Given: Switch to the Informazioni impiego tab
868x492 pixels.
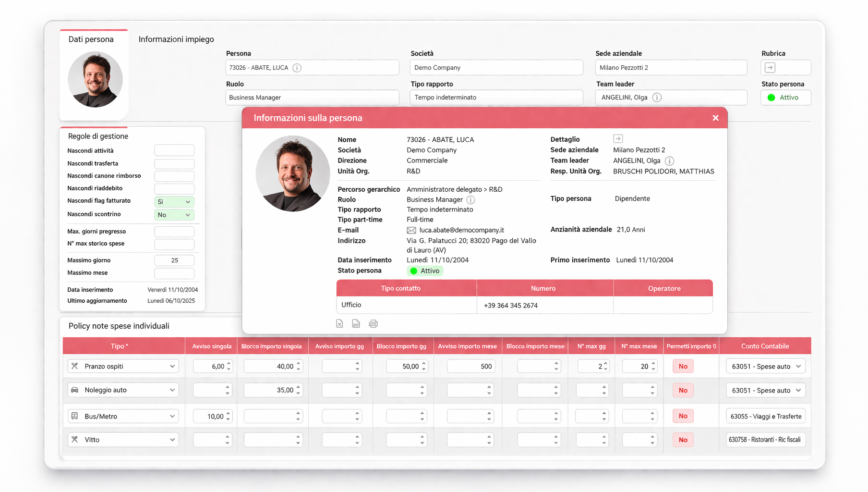Looking at the screenshot, I should [x=176, y=39].
